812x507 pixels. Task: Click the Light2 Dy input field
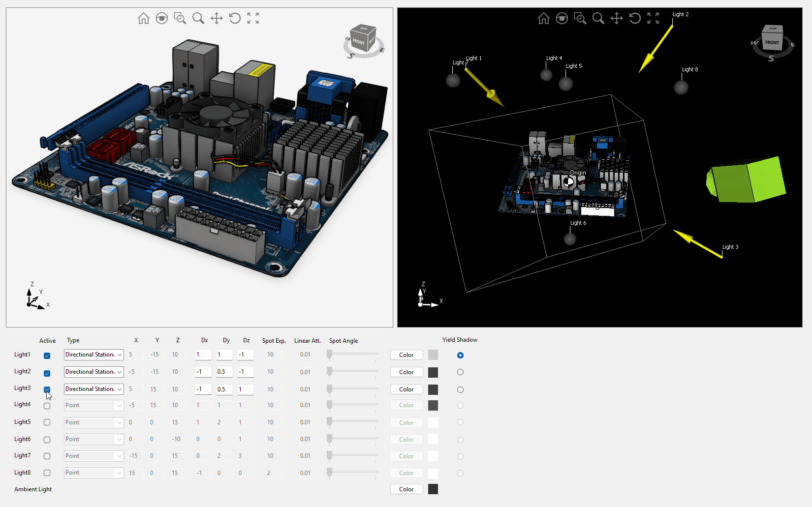coord(224,372)
